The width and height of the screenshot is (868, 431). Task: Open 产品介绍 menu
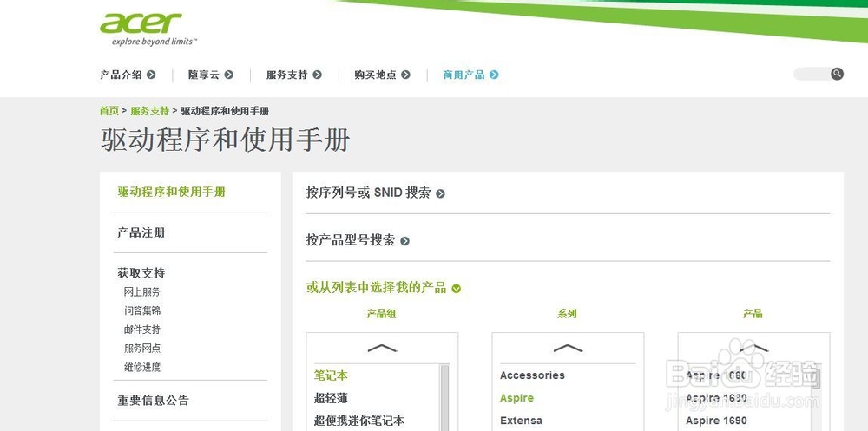pyautogui.click(x=121, y=75)
